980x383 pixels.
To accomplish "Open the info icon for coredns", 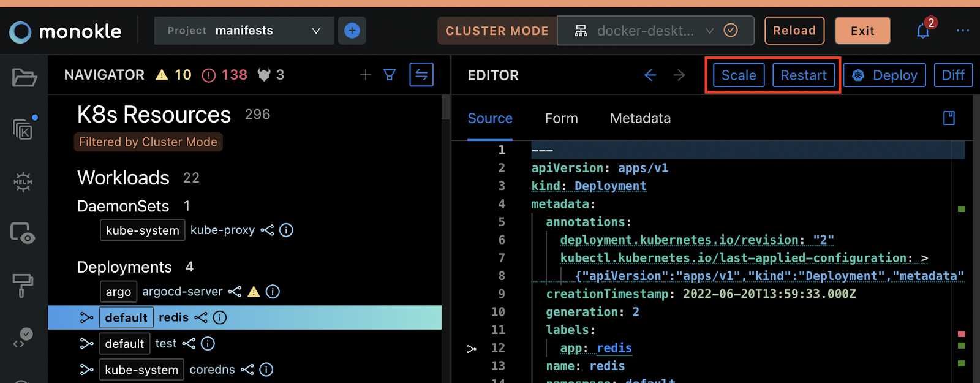I will click(266, 370).
